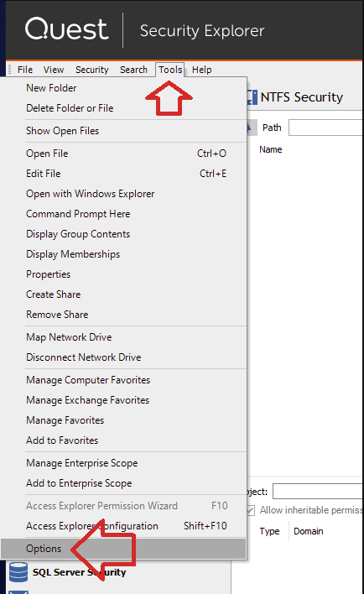Click the SQL Server Security database icon
The height and width of the screenshot is (594, 364).
coord(18,571)
